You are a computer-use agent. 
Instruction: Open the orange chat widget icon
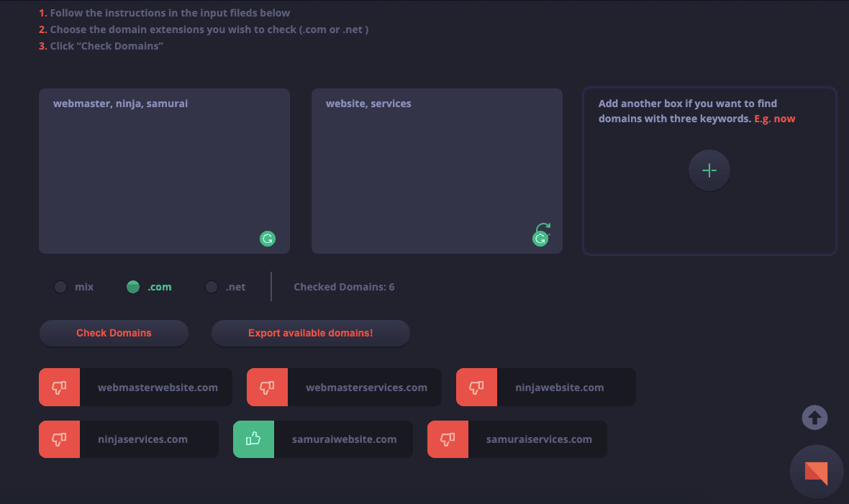[816, 472]
